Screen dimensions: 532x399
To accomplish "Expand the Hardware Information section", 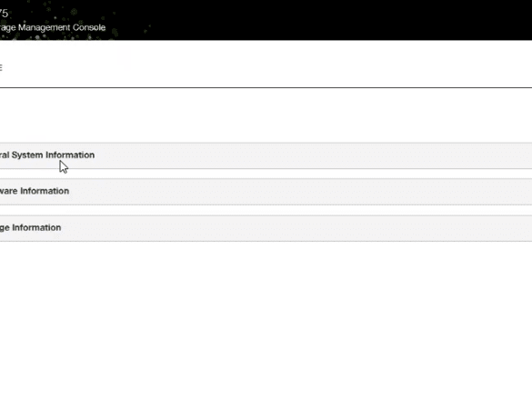I will [266, 192].
